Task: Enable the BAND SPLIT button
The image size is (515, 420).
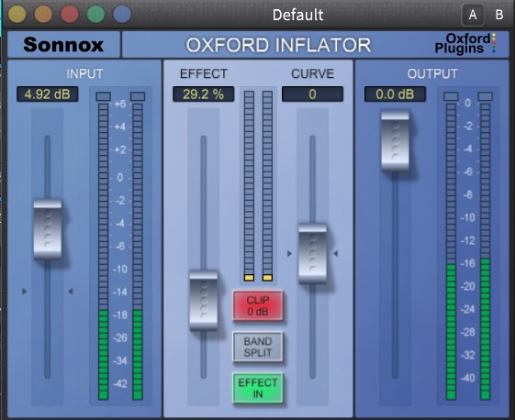Action: point(258,348)
